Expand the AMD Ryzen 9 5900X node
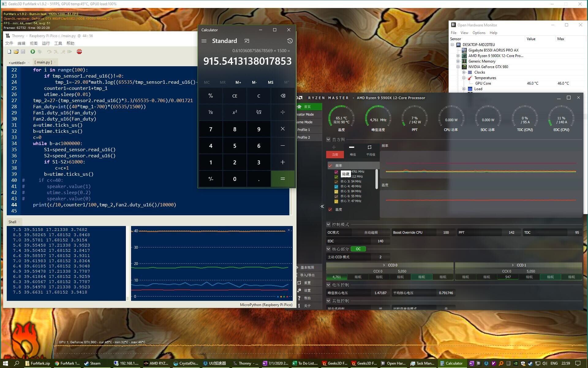 pyautogui.click(x=458, y=56)
